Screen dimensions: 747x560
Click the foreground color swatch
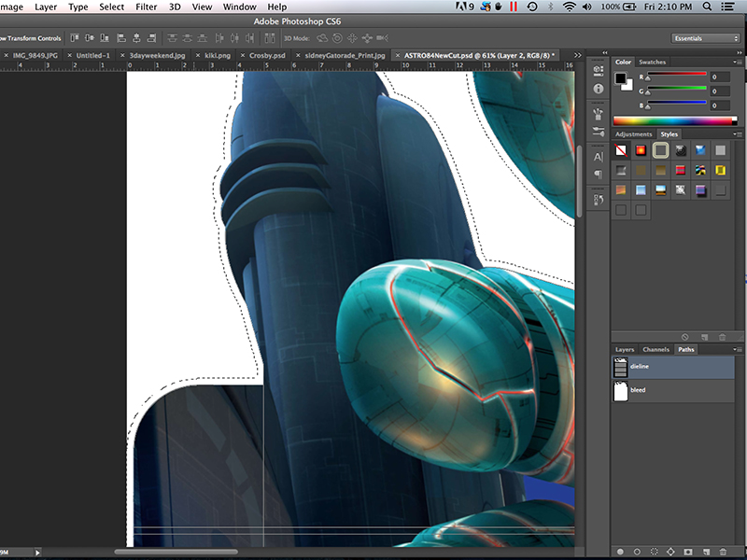pyautogui.click(x=620, y=78)
